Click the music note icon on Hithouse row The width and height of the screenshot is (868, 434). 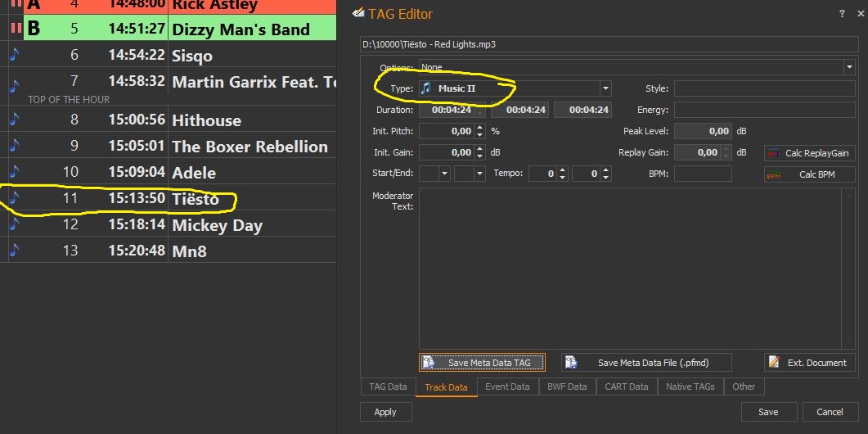pos(14,120)
